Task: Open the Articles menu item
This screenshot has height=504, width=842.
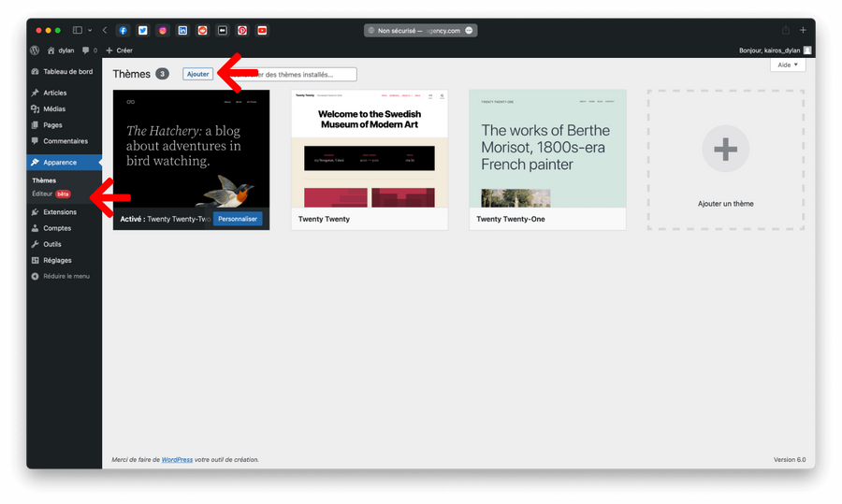Action: pos(64,93)
